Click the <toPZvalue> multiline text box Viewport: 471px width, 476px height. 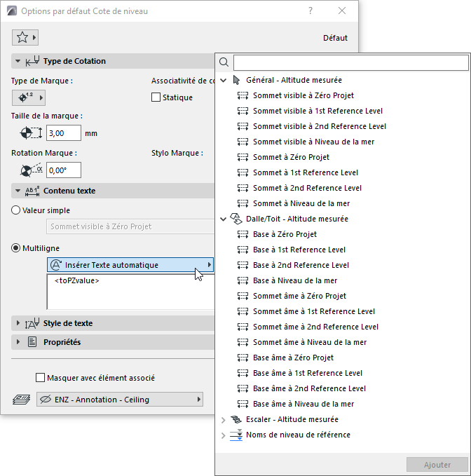click(x=130, y=292)
